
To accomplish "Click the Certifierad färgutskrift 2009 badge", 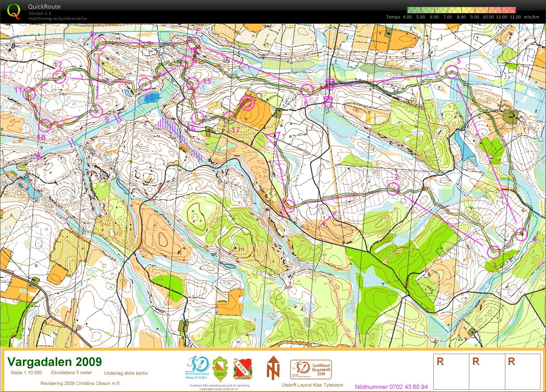I will (311, 369).
